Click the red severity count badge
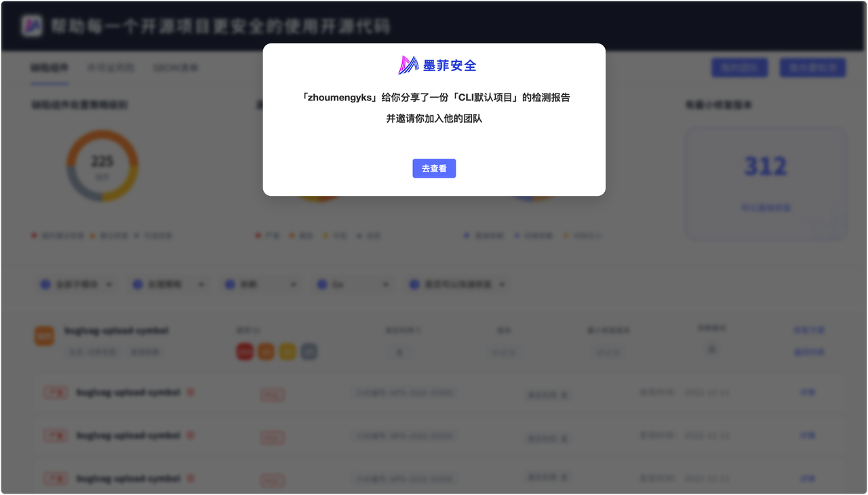Viewport: 868px width, 495px height. pos(244,351)
